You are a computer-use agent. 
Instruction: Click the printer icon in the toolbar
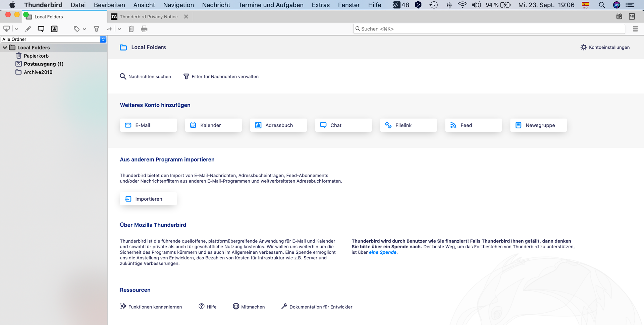pyautogui.click(x=144, y=29)
